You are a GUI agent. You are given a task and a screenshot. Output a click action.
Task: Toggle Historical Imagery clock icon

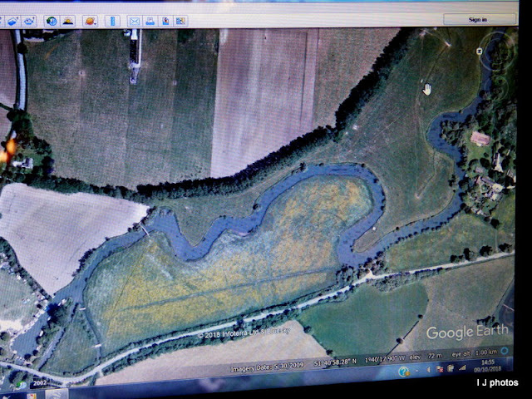click(52, 21)
